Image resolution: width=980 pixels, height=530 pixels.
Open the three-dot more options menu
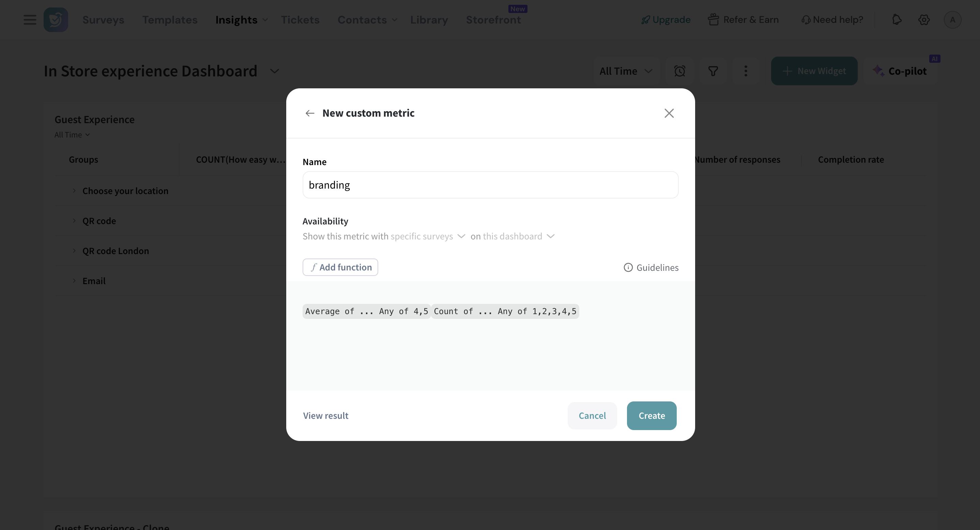(x=746, y=71)
